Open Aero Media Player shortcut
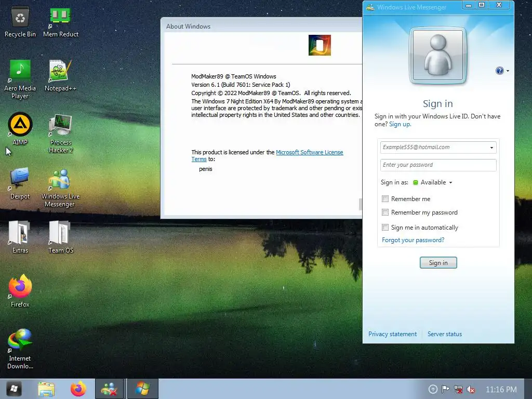 click(x=20, y=79)
